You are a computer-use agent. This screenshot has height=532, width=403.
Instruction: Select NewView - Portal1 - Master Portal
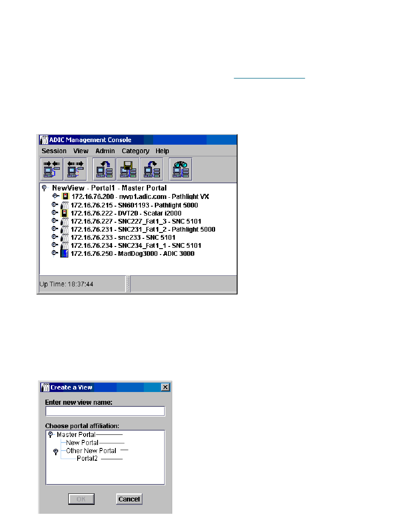coord(109,188)
